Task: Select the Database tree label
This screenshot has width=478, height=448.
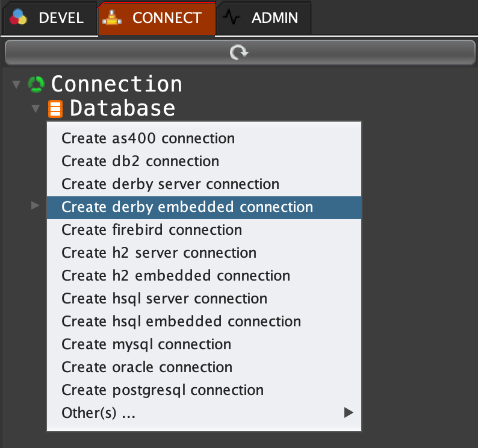Action: [122, 108]
